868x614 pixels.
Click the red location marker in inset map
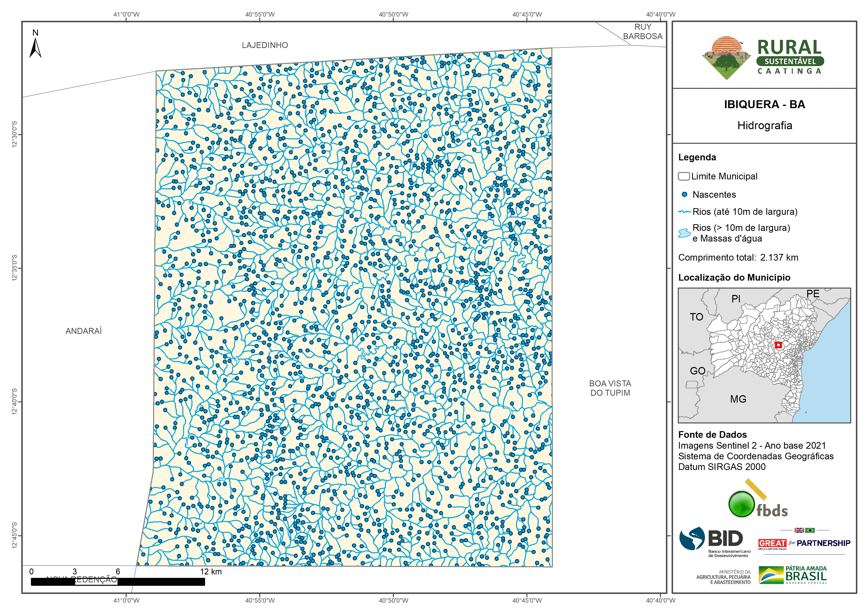[778, 345]
